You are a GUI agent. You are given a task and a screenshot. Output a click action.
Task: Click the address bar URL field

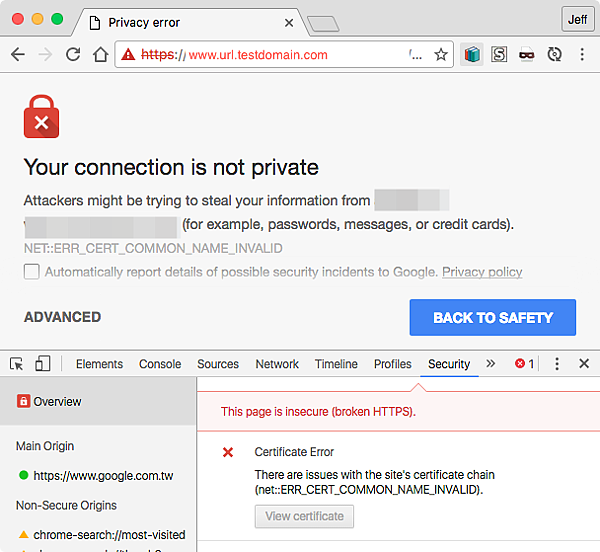[280, 55]
